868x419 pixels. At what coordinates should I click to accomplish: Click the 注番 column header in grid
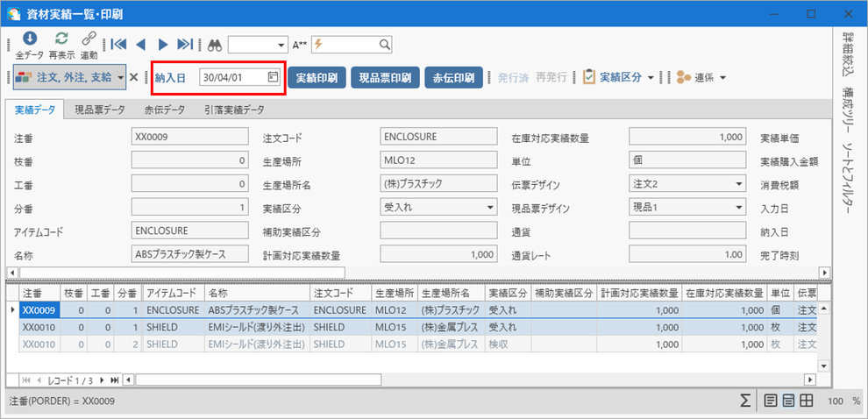tap(39, 293)
